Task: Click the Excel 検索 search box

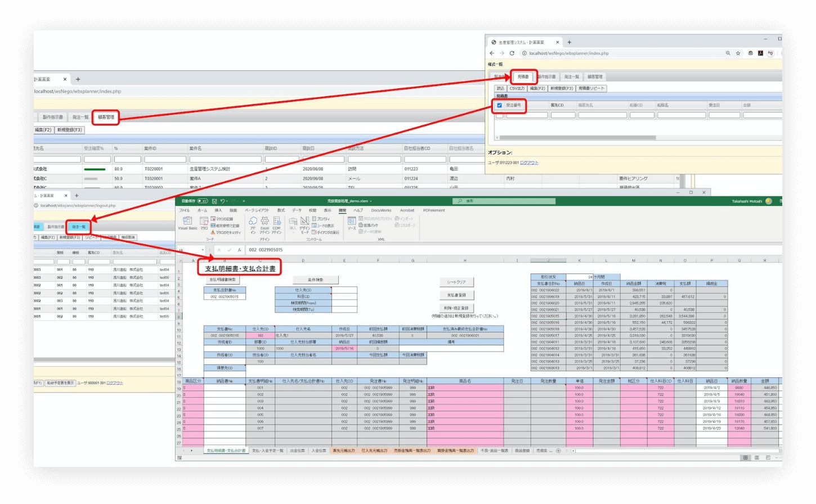Action: (504, 201)
